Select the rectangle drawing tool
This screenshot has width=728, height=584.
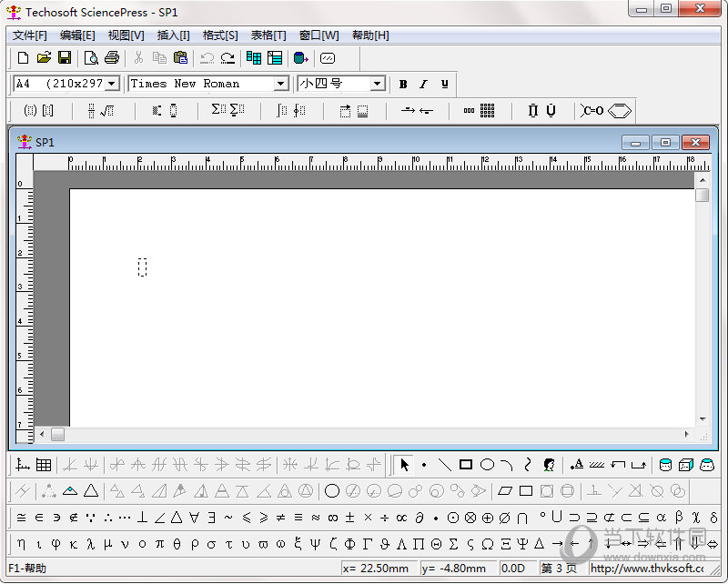coord(466,465)
